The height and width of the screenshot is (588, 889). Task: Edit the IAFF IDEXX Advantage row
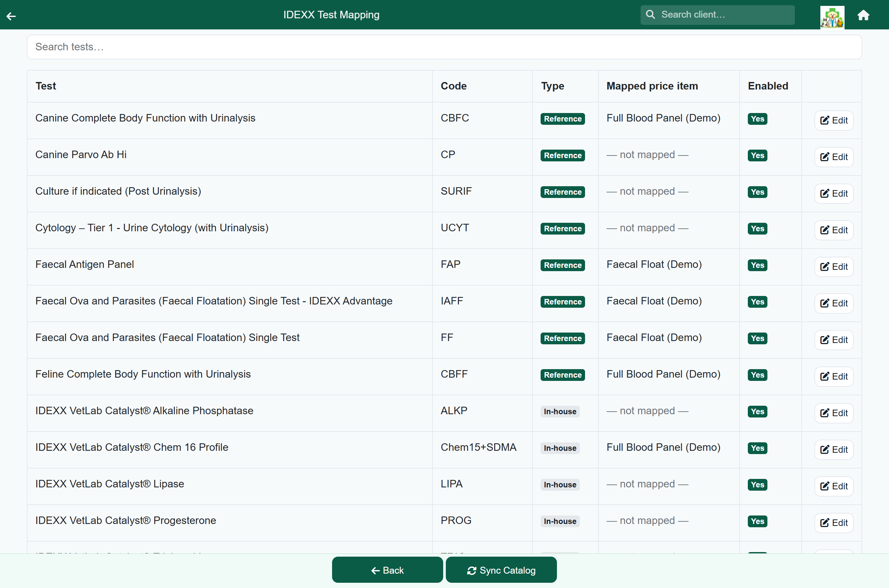(834, 303)
